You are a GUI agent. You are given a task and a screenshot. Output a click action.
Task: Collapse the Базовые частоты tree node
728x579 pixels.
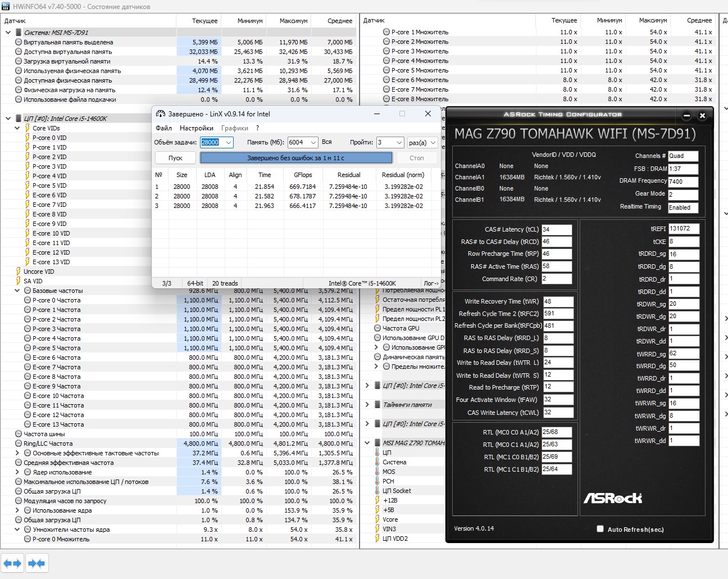pyautogui.click(x=17, y=291)
